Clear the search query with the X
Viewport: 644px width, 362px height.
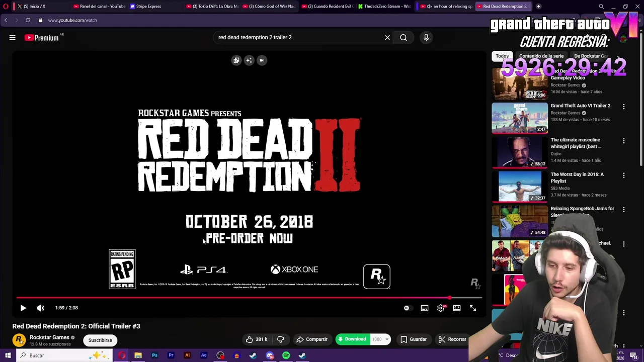tap(387, 37)
